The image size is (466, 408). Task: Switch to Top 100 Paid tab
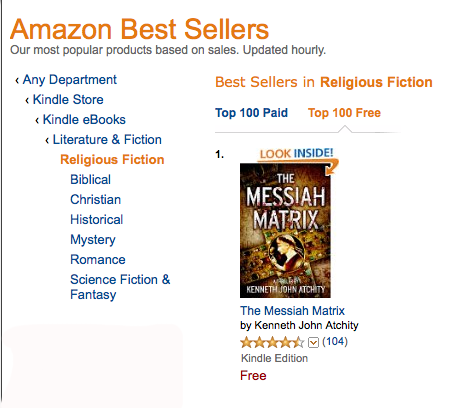[251, 113]
